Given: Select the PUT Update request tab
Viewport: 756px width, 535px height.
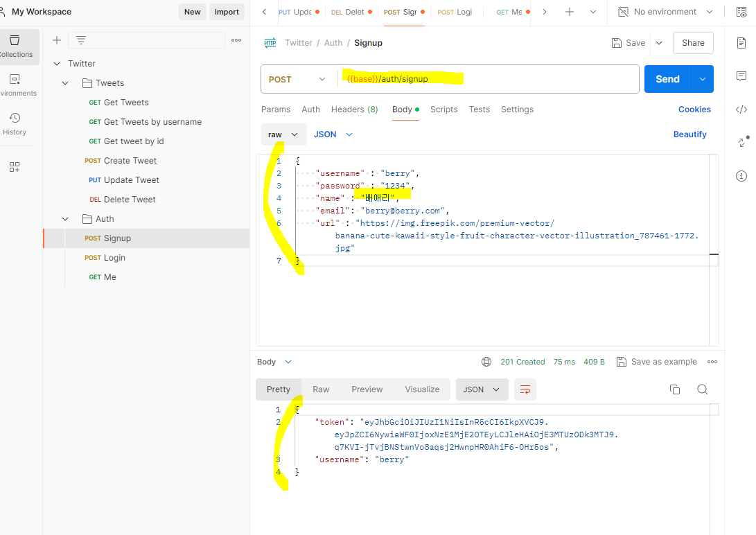Looking at the screenshot, I should pos(299,12).
